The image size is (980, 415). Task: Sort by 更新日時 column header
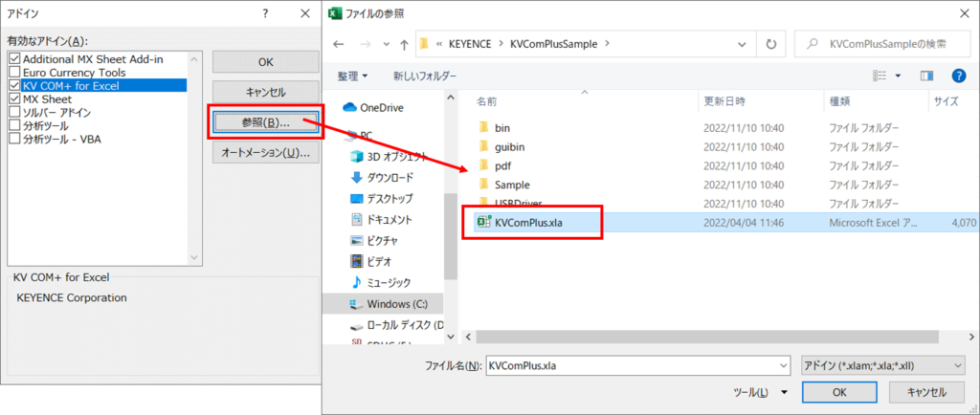click(724, 101)
